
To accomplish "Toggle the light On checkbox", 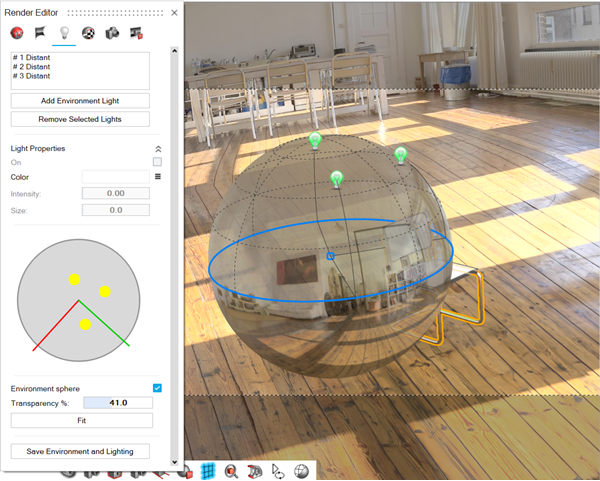I will [x=157, y=162].
